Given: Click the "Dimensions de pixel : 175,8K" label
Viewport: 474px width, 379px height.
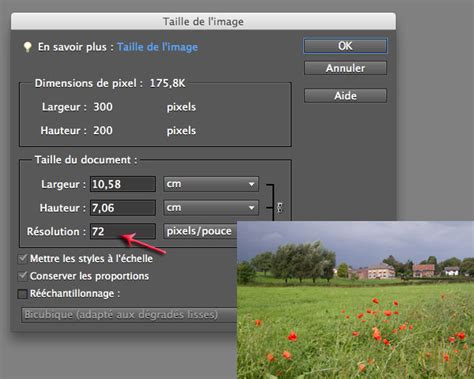Looking at the screenshot, I should click(x=110, y=83).
